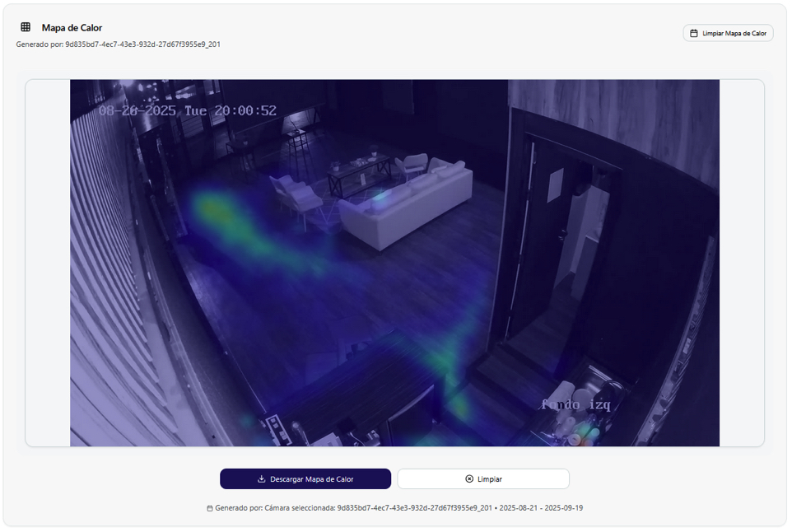Click the download arrow icon on Descargar button

[x=262, y=479]
